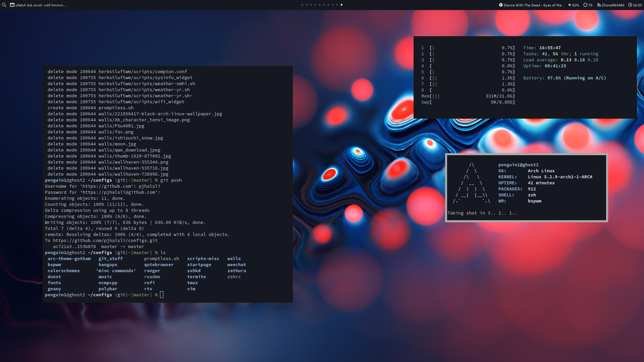644x362 pixels.
Task: Click the brightness sun icon showing 70
Action: pos(585,5)
